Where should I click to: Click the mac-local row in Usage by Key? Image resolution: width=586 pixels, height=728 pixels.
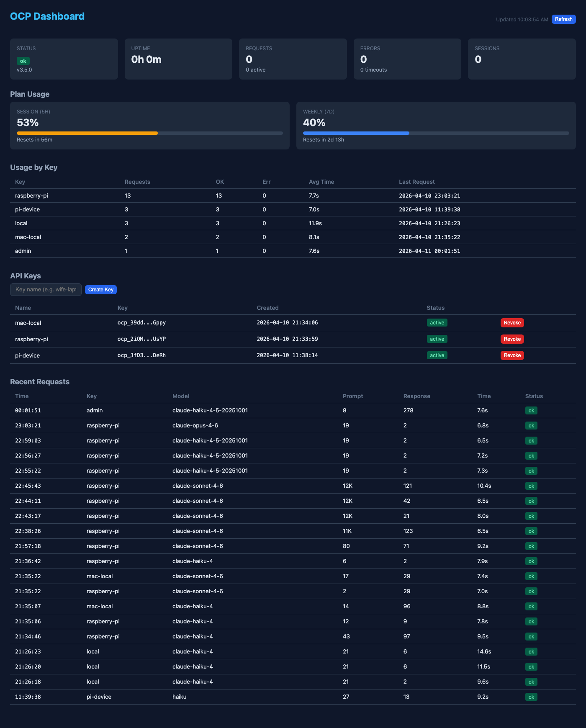pos(293,237)
